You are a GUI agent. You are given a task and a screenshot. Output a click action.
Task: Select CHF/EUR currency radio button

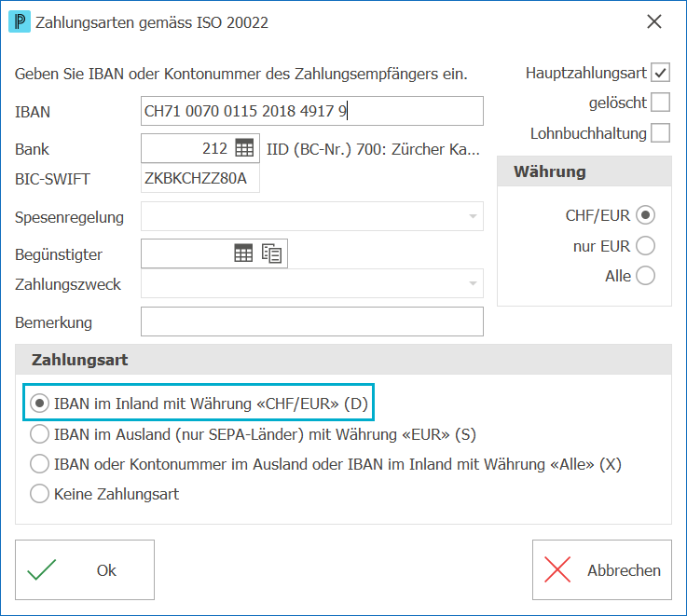[x=645, y=215]
